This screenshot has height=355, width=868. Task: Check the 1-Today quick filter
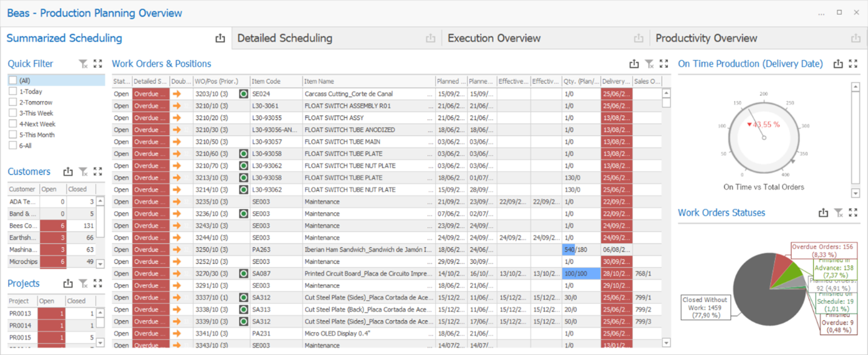coord(12,92)
